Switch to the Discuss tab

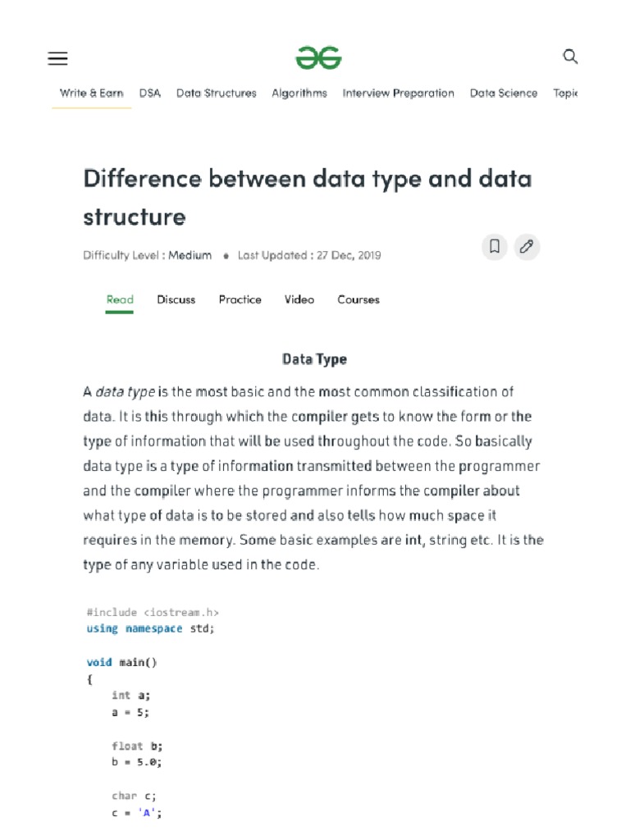coord(176,300)
